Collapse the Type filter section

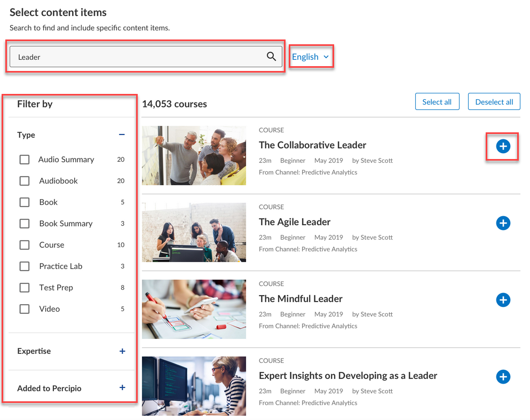[122, 135]
